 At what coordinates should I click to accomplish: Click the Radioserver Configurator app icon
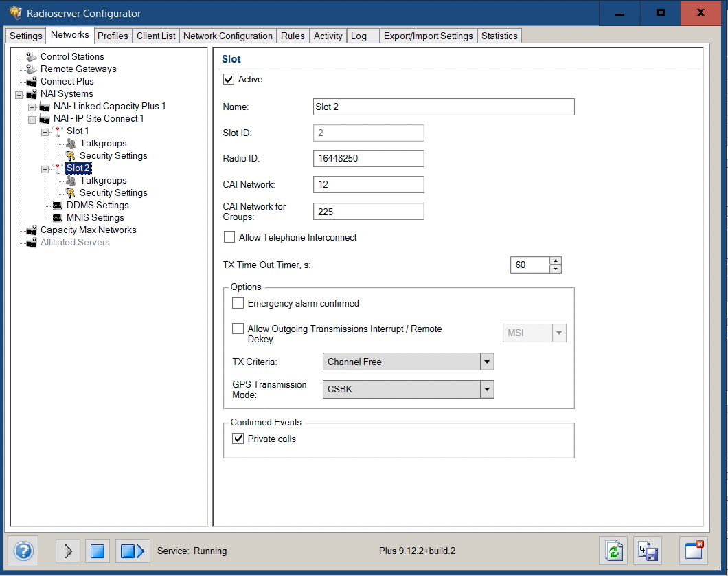(x=15, y=13)
